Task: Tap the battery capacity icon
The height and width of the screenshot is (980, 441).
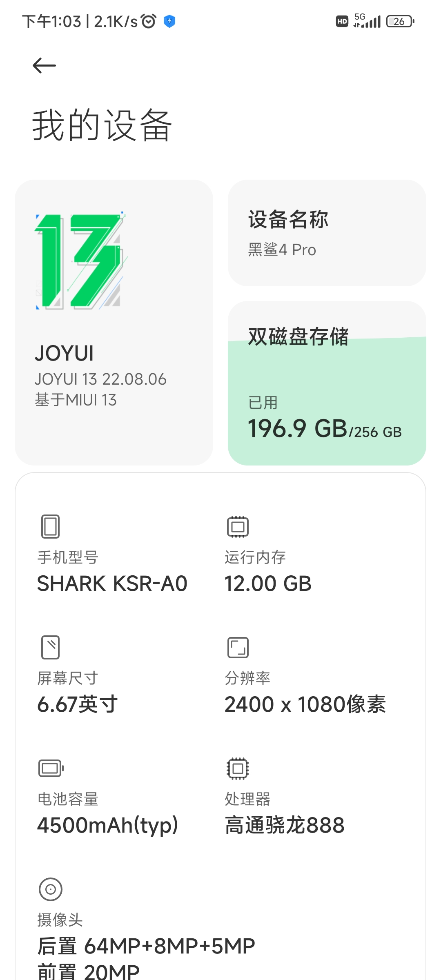Action: point(51,768)
